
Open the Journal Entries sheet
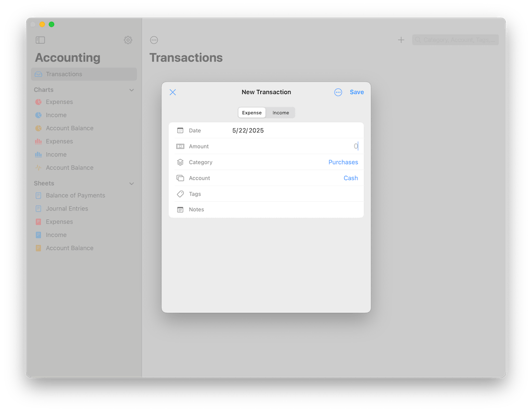tap(67, 208)
